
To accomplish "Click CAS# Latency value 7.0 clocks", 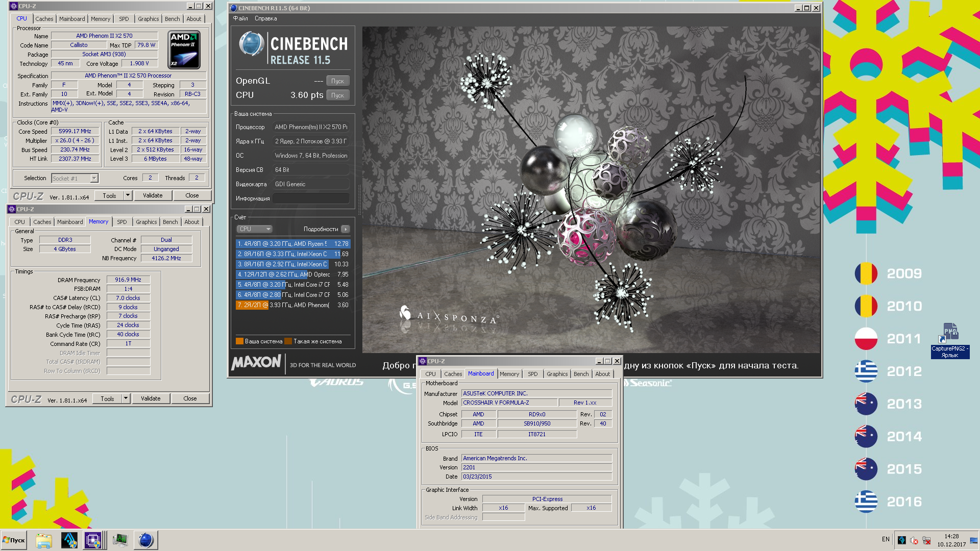I will (128, 298).
